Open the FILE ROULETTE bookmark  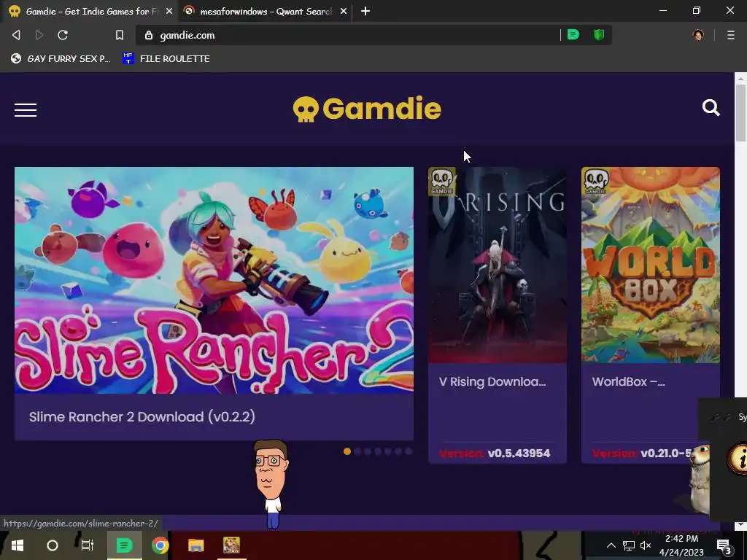(x=166, y=58)
